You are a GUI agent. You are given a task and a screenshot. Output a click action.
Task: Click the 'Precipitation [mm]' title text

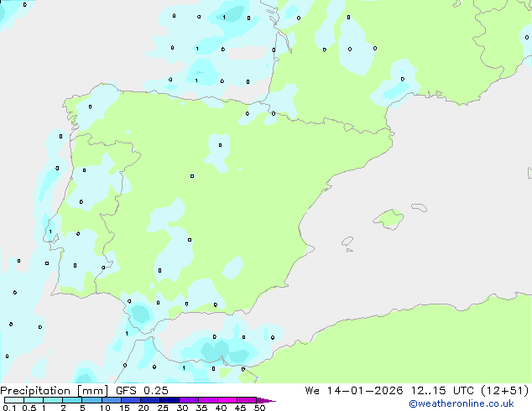(x=55, y=391)
